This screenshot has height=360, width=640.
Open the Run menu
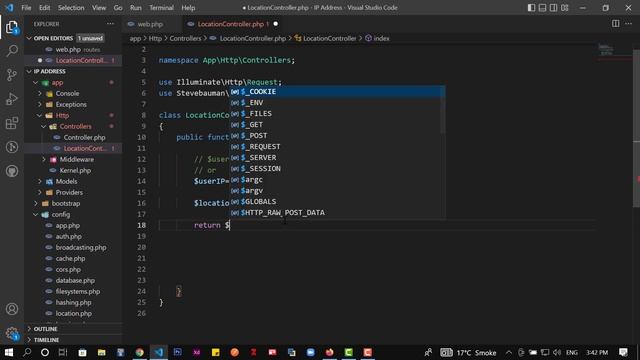[x=136, y=8]
